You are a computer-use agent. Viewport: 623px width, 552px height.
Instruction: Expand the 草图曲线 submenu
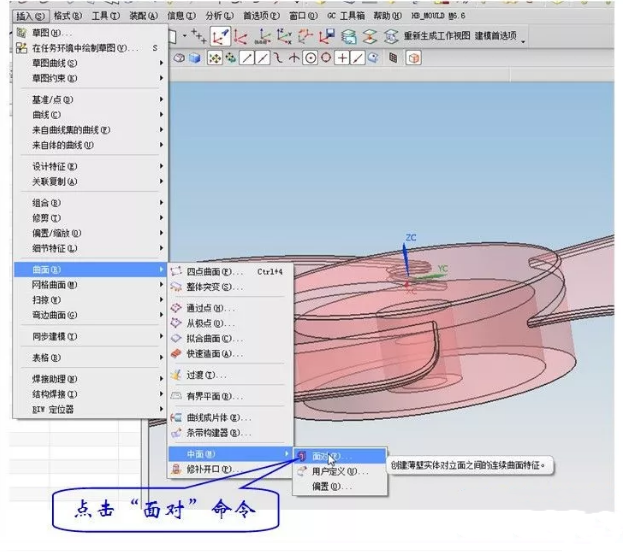coord(90,63)
